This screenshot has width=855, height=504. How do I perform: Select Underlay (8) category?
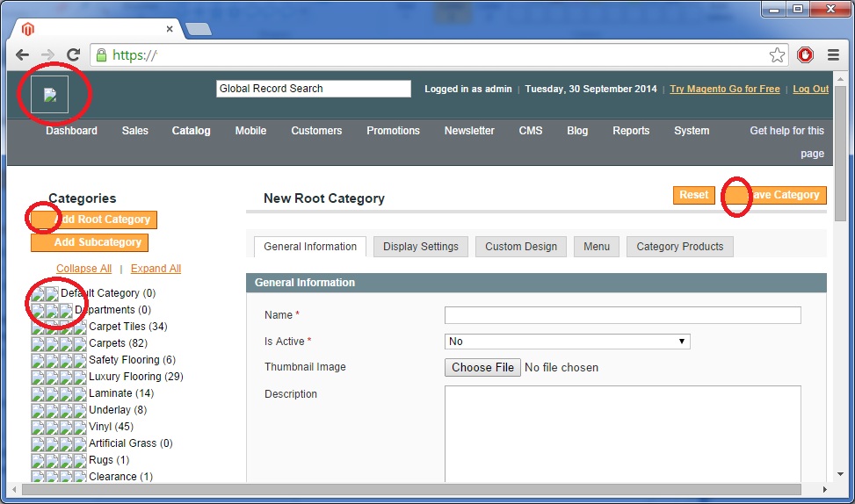click(118, 410)
